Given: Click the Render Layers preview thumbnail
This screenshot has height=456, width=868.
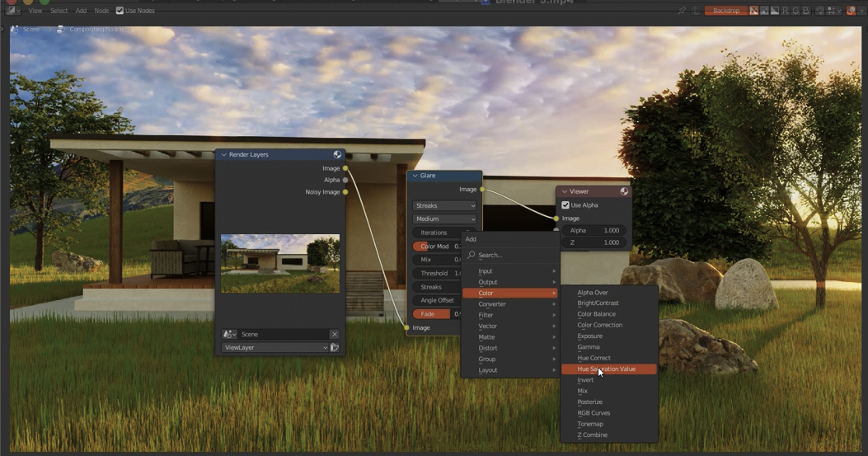Looking at the screenshot, I should coord(280,264).
